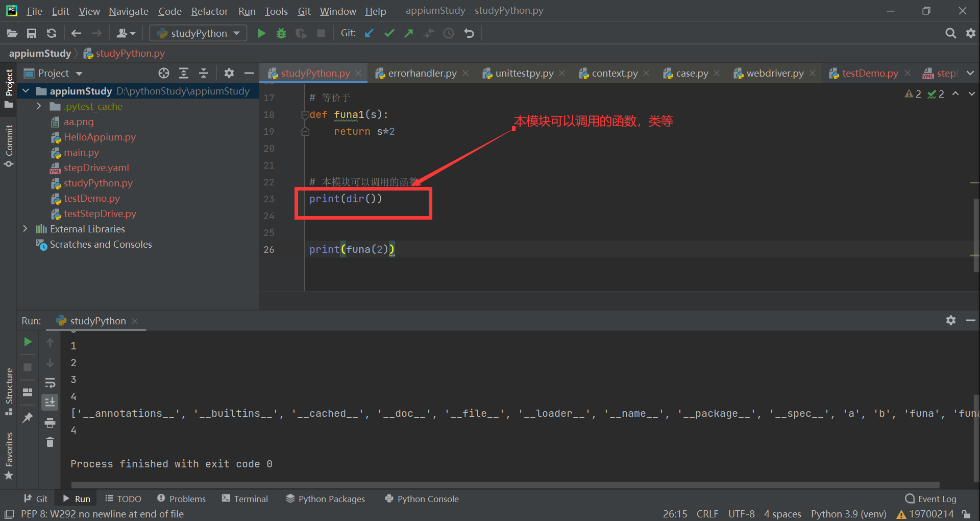Hide the Run panel with minus icon
The image size is (980, 521).
(971, 320)
